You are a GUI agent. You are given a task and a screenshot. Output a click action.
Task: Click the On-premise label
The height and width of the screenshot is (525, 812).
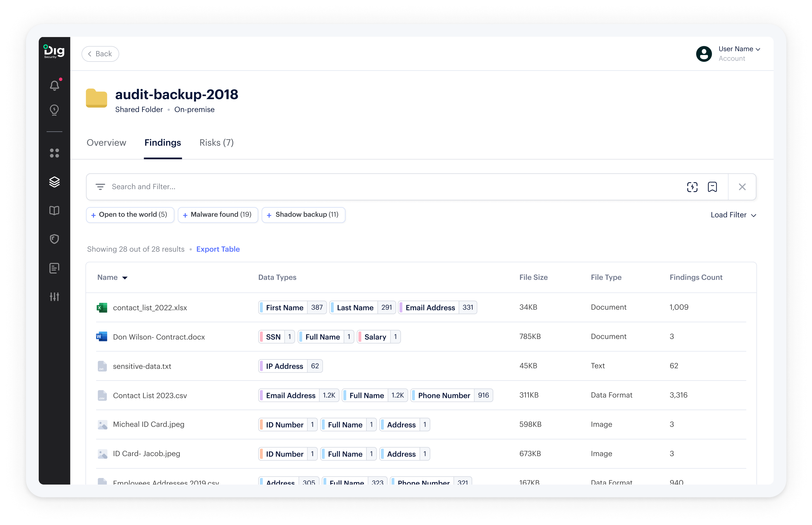pyautogui.click(x=194, y=110)
